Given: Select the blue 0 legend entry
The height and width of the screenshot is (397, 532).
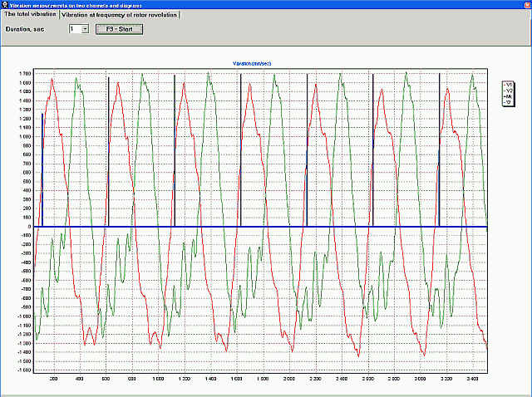Looking at the screenshot, I should pyautogui.click(x=508, y=102).
